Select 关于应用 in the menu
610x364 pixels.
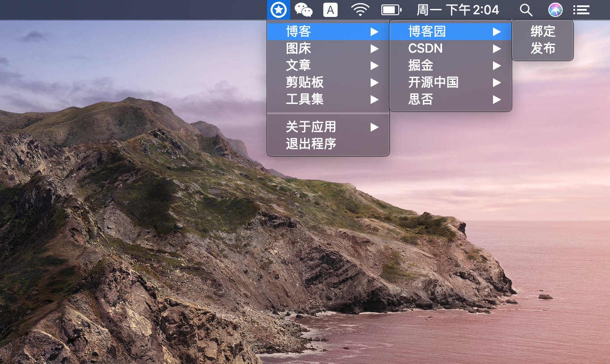(x=328, y=127)
